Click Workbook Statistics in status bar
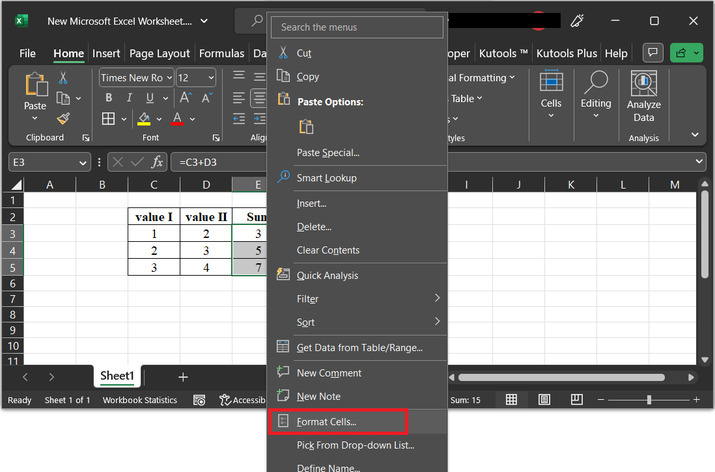The width and height of the screenshot is (715, 472). coord(140,400)
